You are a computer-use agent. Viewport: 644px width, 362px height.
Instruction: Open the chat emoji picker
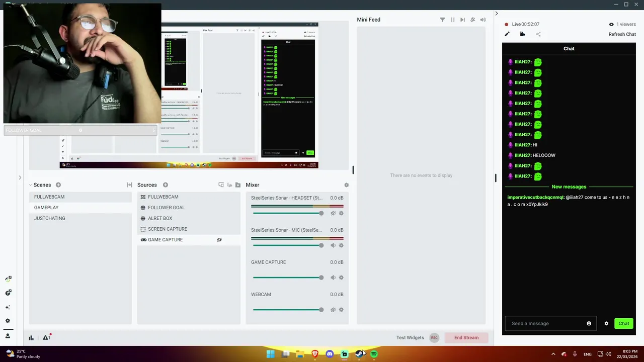[589, 323]
